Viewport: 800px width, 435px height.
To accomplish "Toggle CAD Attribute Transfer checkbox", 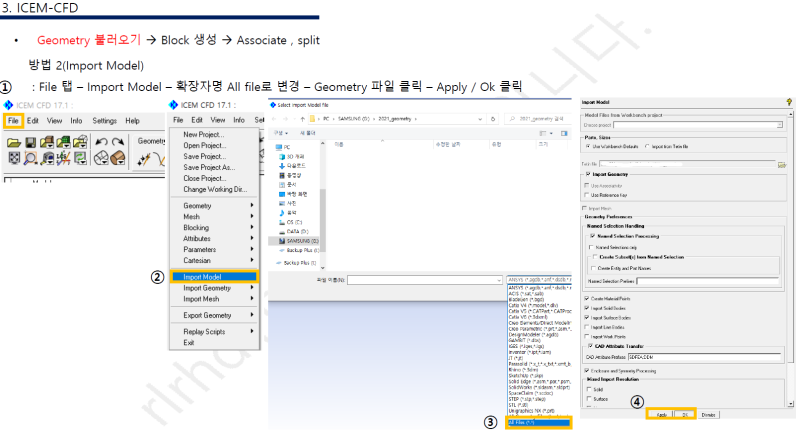I will coord(591,346).
